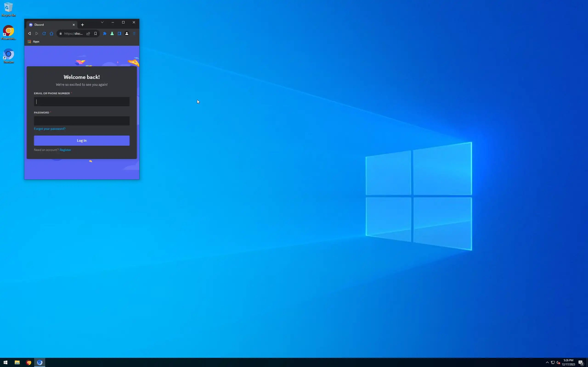Open a new browser tab
588x367 pixels.
[x=82, y=25]
